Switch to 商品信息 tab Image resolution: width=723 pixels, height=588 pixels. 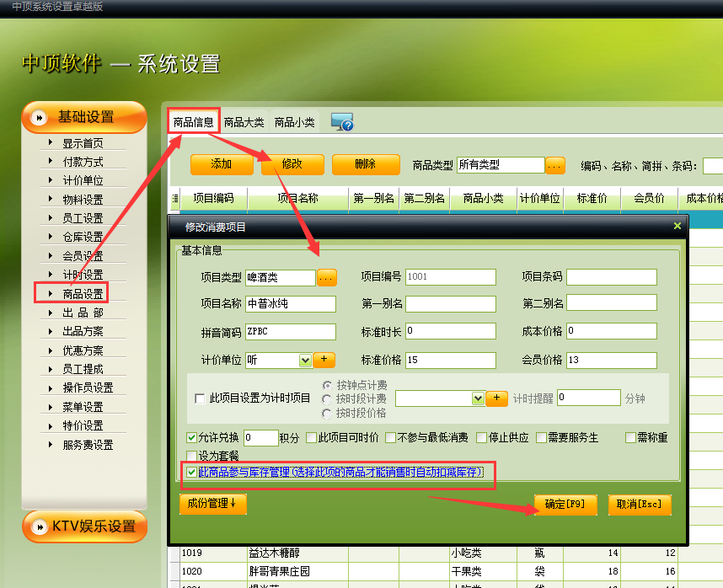click(x=194, y=122)
